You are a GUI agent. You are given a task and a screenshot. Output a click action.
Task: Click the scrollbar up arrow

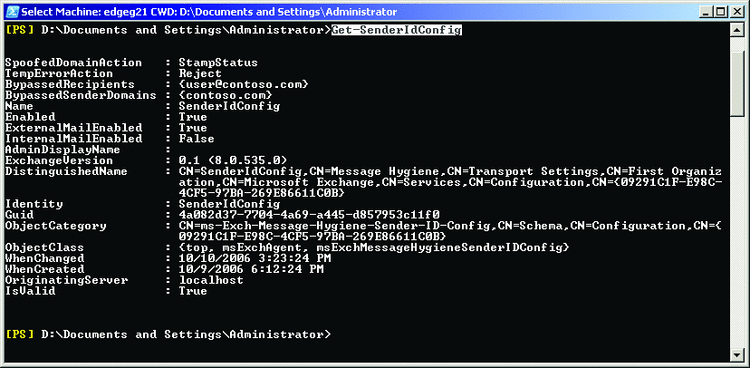pyautogui.click(x=737, y=30)
